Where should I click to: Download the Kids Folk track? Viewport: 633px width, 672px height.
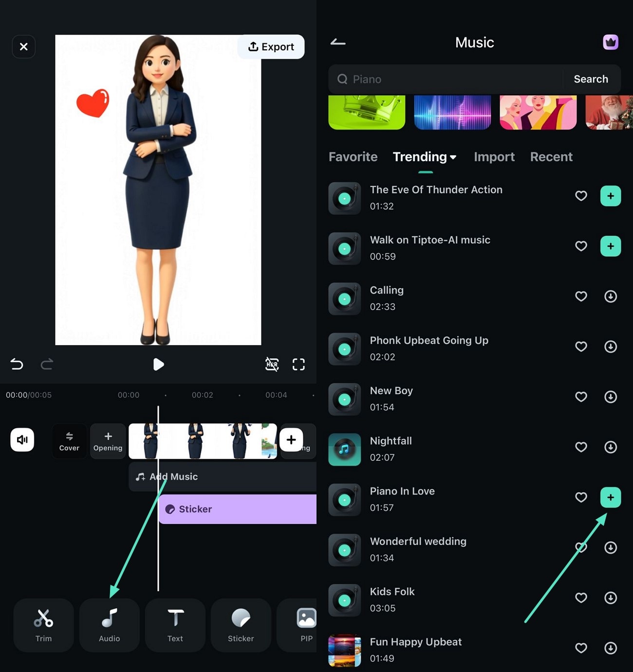611,597
